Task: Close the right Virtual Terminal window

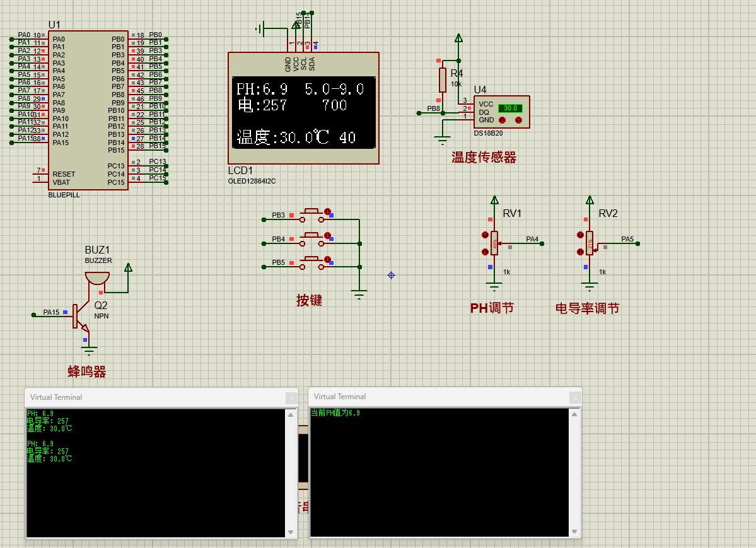Action: (x=574, y=397)
